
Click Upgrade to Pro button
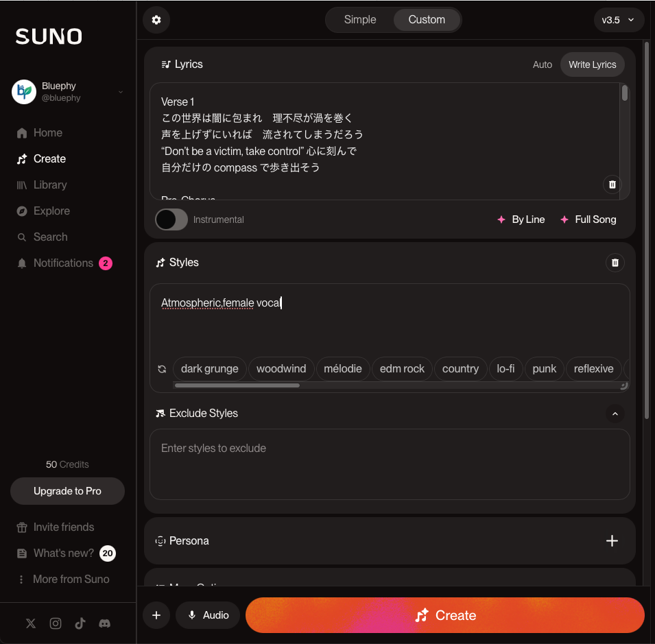67,491
